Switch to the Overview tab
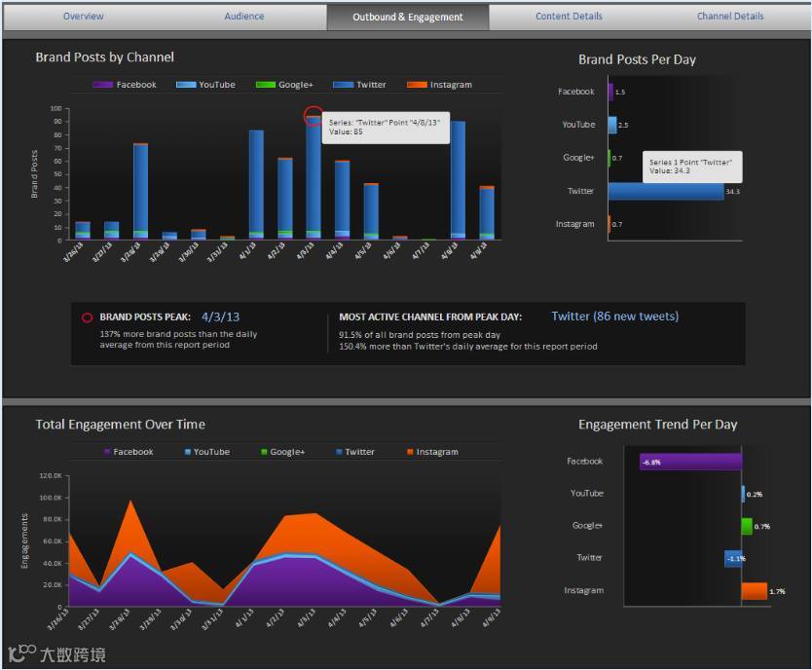Screen dimensions: 812x670 tap(84, 17)
